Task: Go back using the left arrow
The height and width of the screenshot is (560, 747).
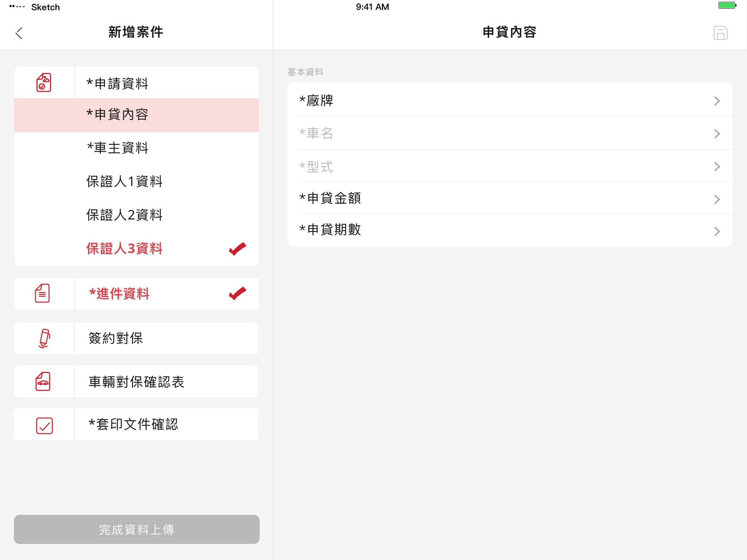Action: tap(19, 33)
